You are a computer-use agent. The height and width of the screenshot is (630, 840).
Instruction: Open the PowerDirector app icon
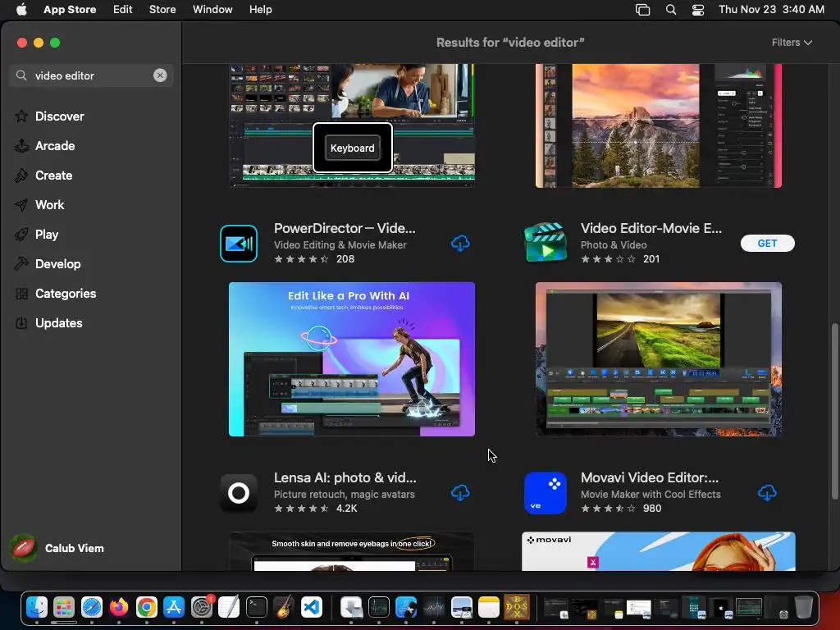point(239,243)
